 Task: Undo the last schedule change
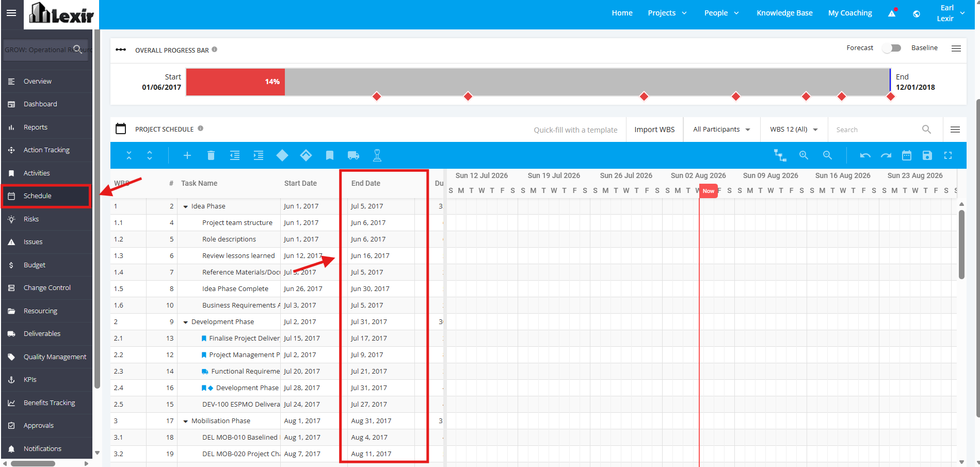865,155
